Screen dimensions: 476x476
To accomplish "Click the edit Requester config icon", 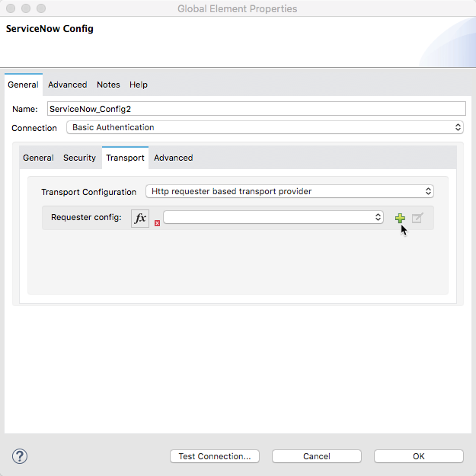I will (417, 219).
